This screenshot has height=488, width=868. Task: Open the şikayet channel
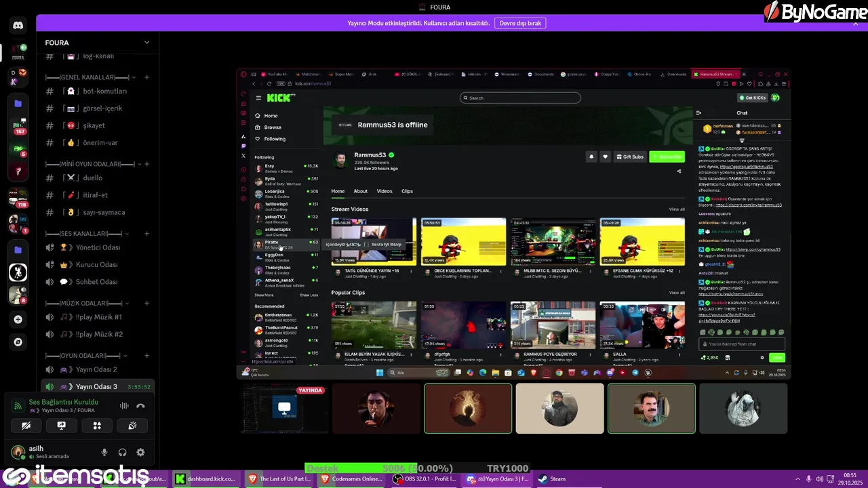[x=98, y=125]
